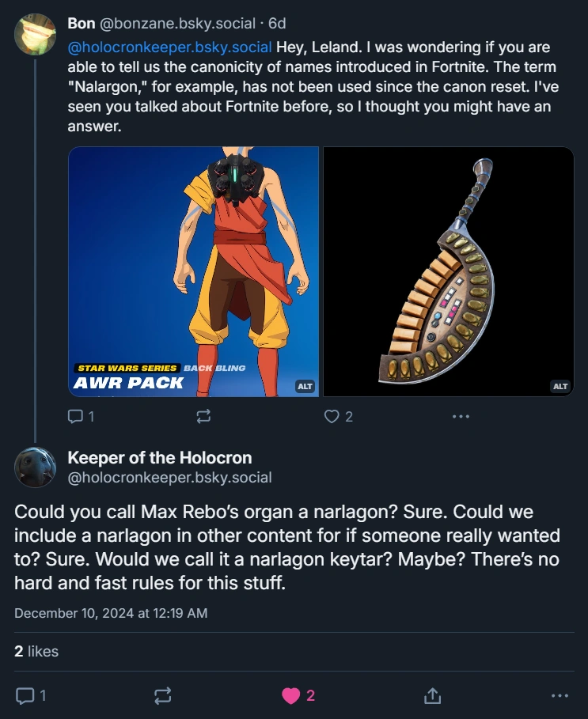
Task: View who liked the post via '2 likes'
Action: (36, 652)
